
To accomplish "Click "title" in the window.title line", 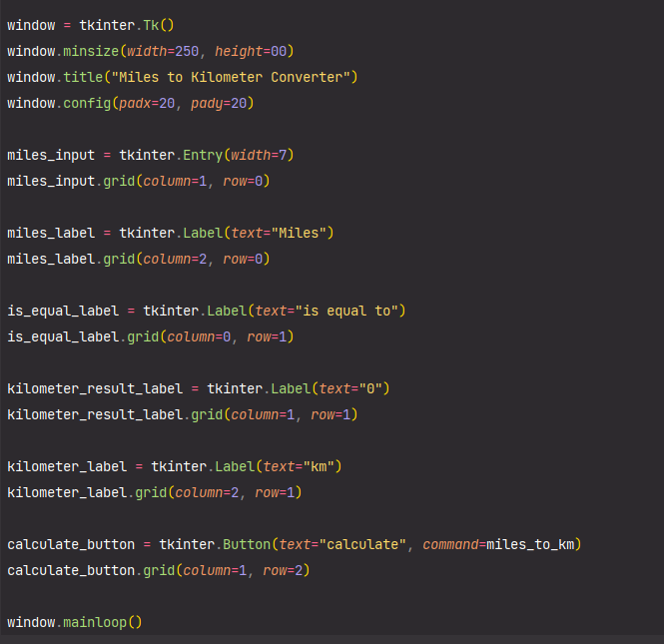I will pyautogui.click(x=83, y=77).
